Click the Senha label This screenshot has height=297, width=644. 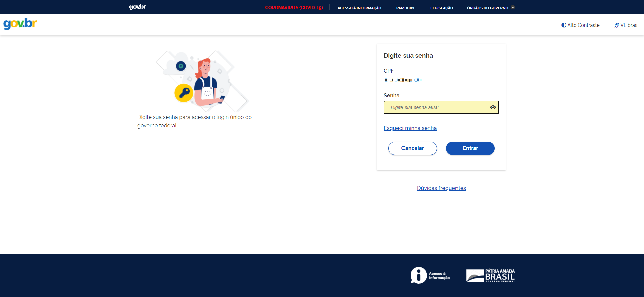pyautogui.click(x=391, y=95)
